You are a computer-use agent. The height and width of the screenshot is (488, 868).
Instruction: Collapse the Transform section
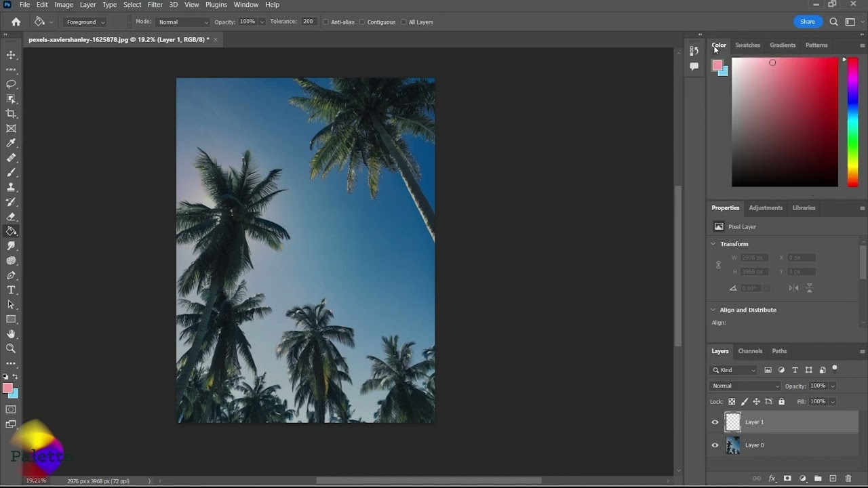[713, 244]
